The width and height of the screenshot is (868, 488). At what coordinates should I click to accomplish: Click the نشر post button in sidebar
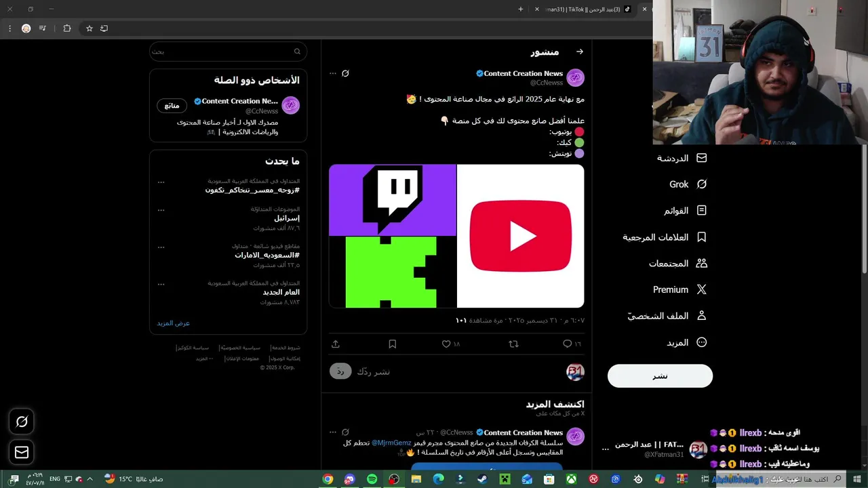coord(660,376)
